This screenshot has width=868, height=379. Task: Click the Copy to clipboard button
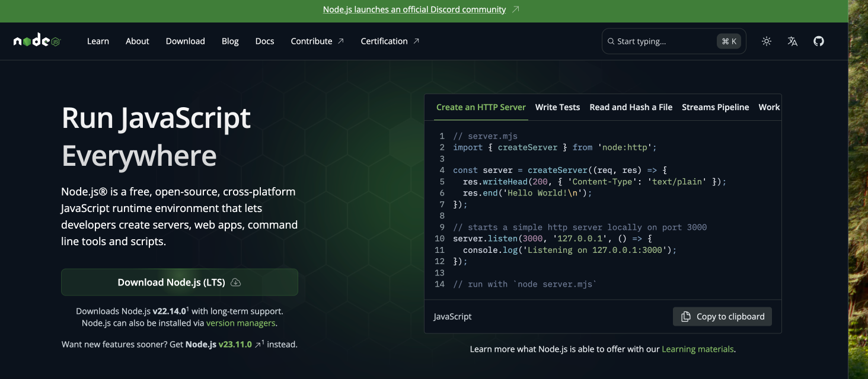tap(722, 317)
